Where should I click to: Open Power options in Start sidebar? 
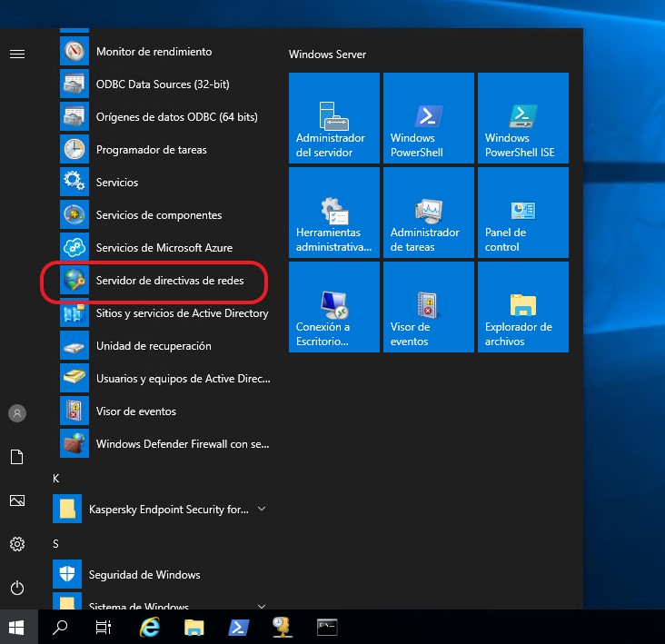pos(17,588)
